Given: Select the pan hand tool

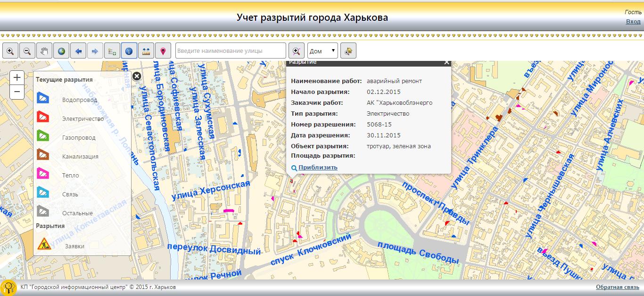Looking at the screenshot, I should coord(44,51).
